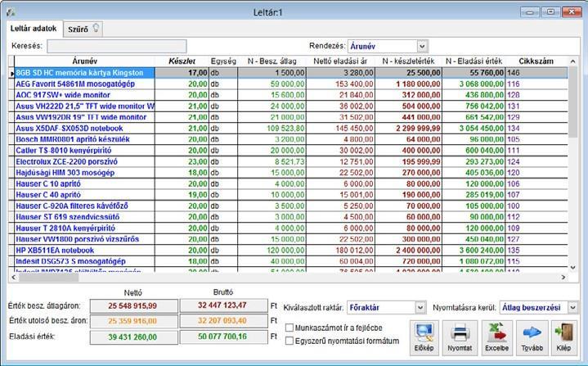Click the horizontal scrollbar thumb
This screenshot has height=366, width=588.
point(49,278)
